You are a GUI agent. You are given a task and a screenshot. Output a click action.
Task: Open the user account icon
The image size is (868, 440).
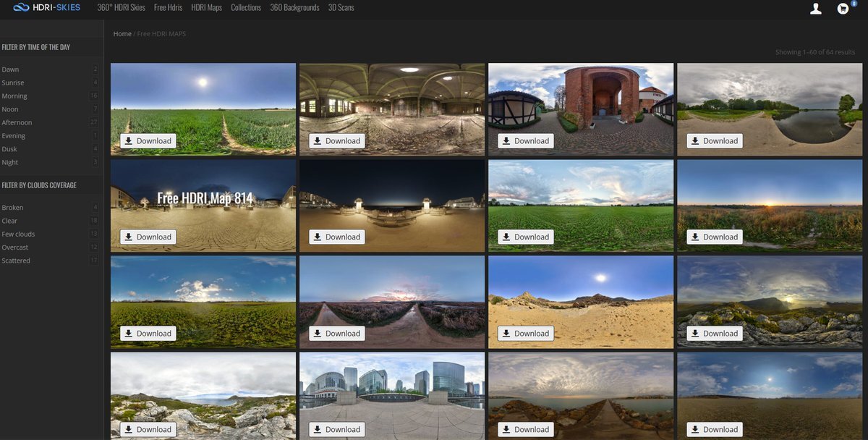click(x=816, y=9)
